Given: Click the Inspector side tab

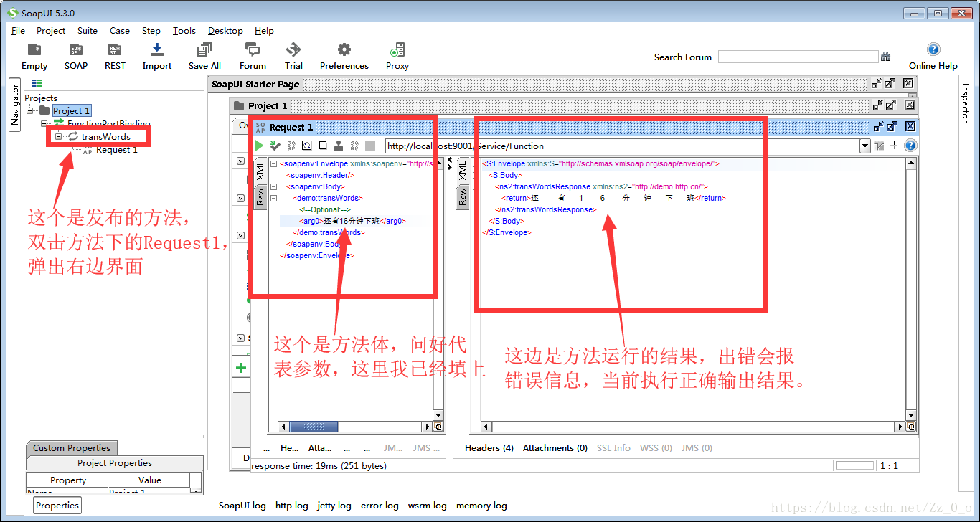Looking at the screenshot, I should pyautogui.click(x=966, y=102).
